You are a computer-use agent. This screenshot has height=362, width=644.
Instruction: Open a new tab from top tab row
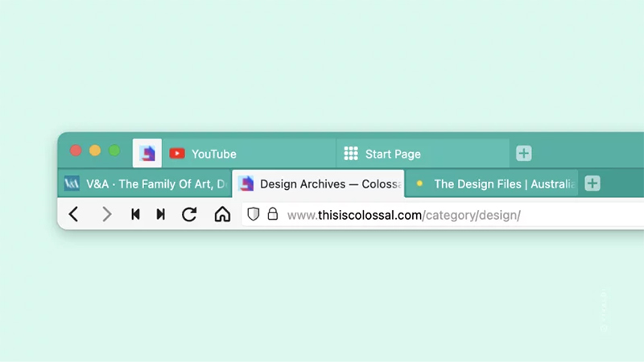click(524, 154)
